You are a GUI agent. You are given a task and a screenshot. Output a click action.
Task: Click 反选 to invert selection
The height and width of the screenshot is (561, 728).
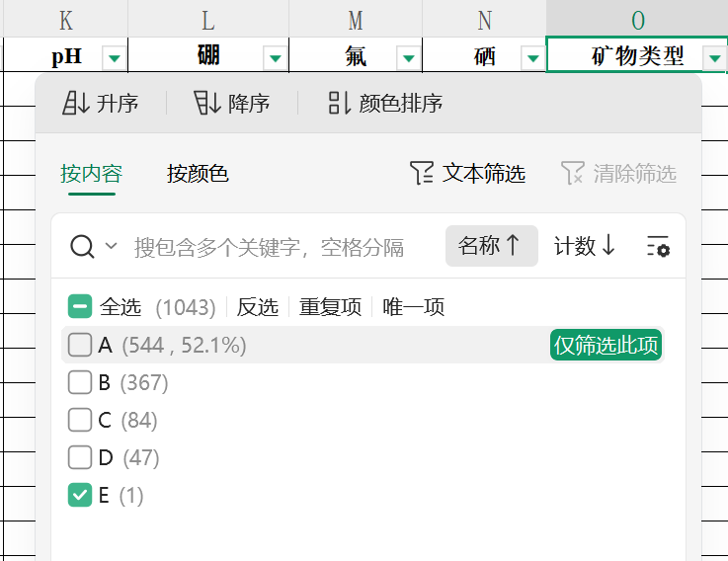point(258,307)
